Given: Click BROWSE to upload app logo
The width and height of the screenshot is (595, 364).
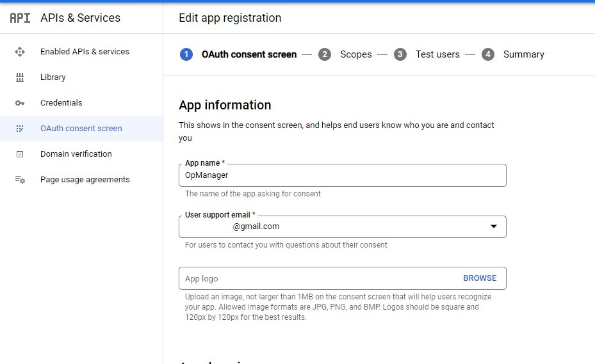Looking at the screenshot, I should 480,278.
